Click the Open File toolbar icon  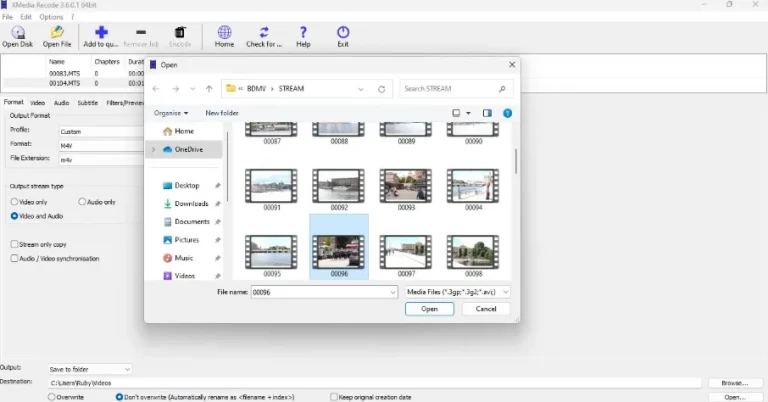(x=57, y=33)
